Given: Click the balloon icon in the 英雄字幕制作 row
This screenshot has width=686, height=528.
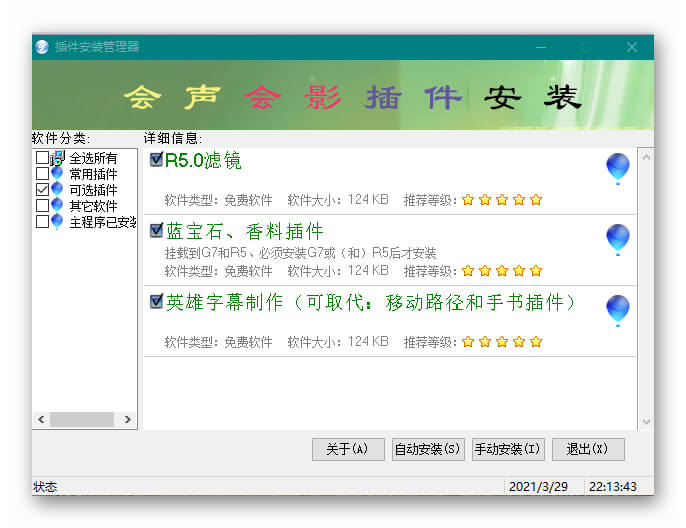Looking at the screenshot, I should 618,311.
